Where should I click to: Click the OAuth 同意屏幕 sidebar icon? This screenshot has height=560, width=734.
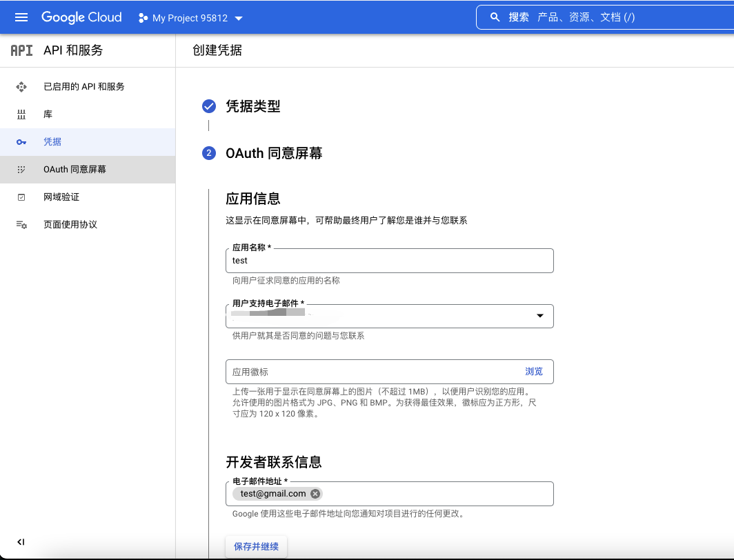coord(21,170)
